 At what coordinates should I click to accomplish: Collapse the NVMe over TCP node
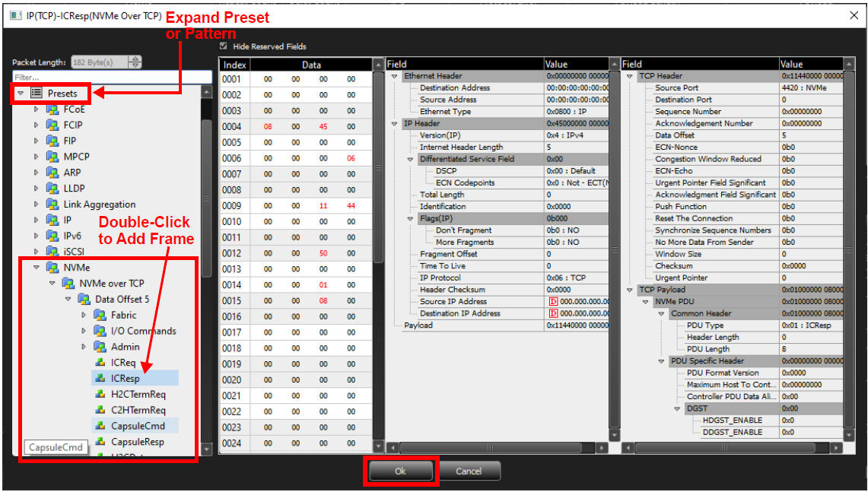pyautogui.click(x=52, y=284)
